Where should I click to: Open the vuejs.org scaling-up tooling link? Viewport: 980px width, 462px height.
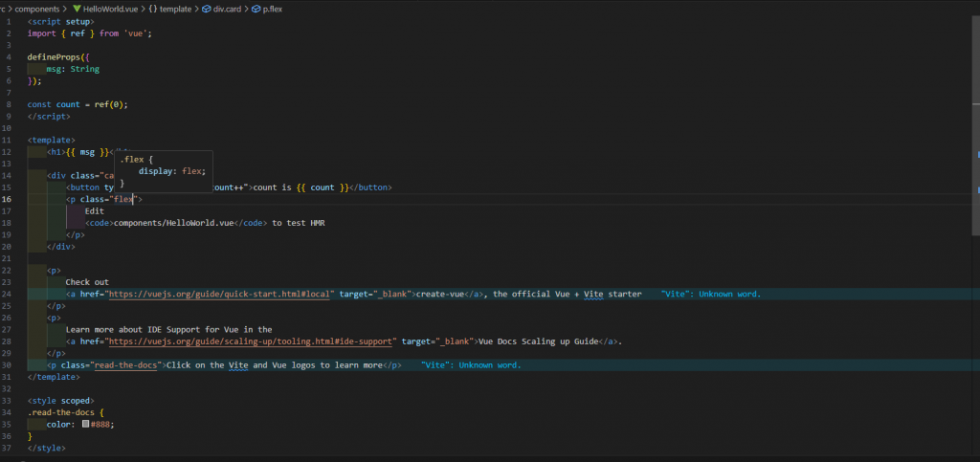(x=251, y=341)
